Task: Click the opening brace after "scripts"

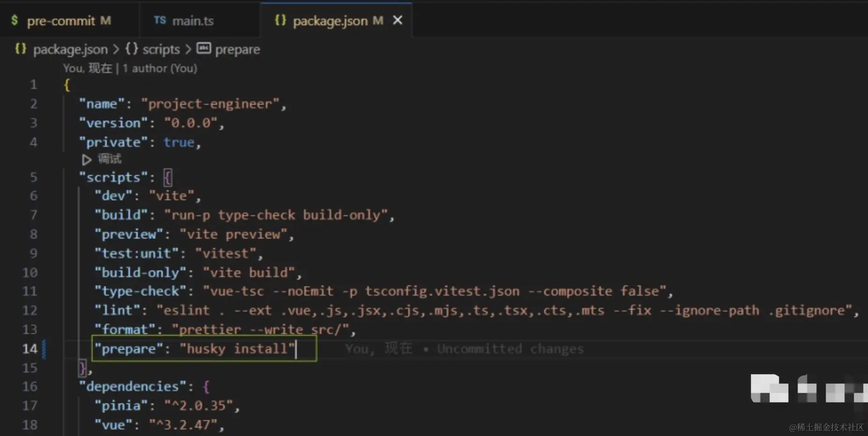Action: [x=168, y=177]
